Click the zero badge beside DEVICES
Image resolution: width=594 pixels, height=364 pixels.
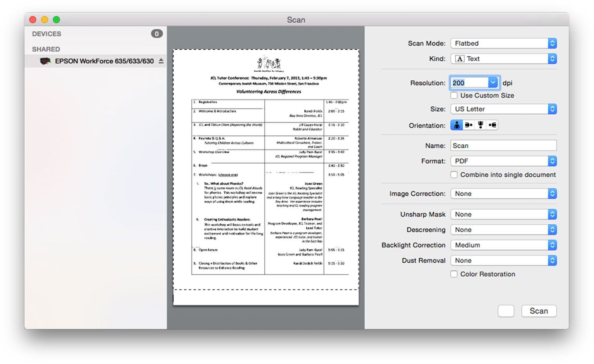click(x=157, y=34)
